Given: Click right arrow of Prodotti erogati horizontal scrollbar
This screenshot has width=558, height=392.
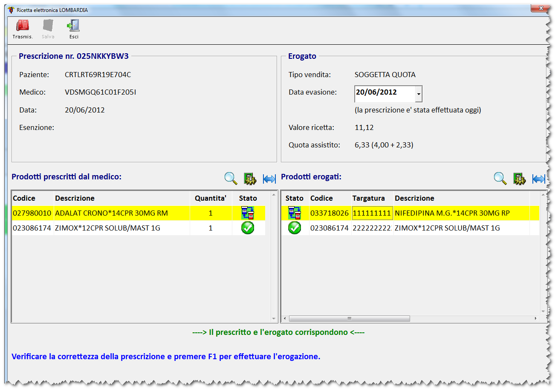Looking at the screenshot, I should (x=536, y=318).
